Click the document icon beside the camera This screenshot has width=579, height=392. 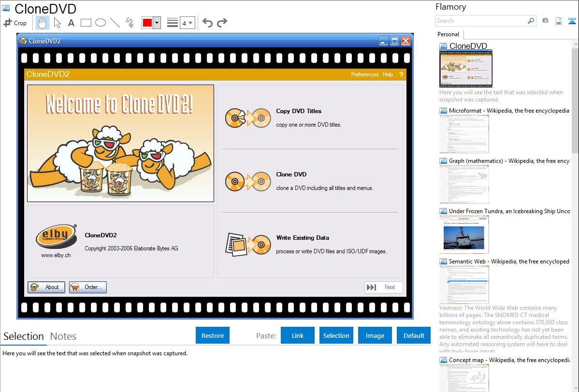[x=559, y=21]
